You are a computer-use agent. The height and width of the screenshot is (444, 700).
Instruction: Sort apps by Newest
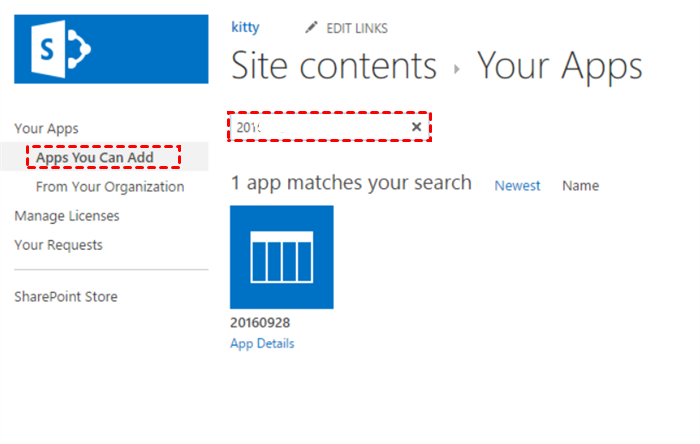[517, 185]
